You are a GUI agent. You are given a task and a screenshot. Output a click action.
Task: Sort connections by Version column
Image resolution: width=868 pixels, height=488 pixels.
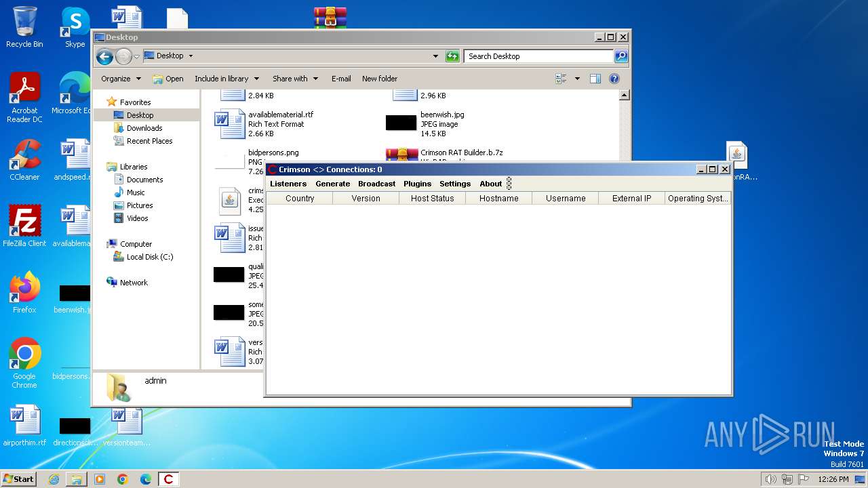coord(366,199)
